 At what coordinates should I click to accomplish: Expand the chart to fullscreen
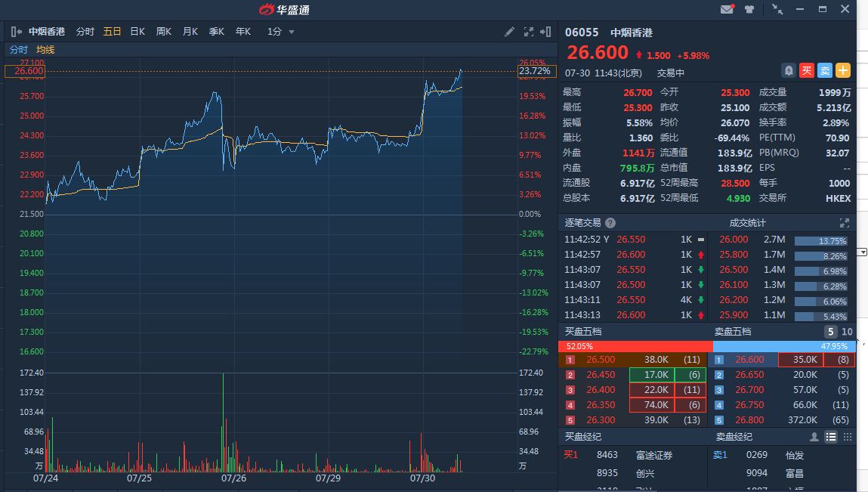[x=529, y=32]
